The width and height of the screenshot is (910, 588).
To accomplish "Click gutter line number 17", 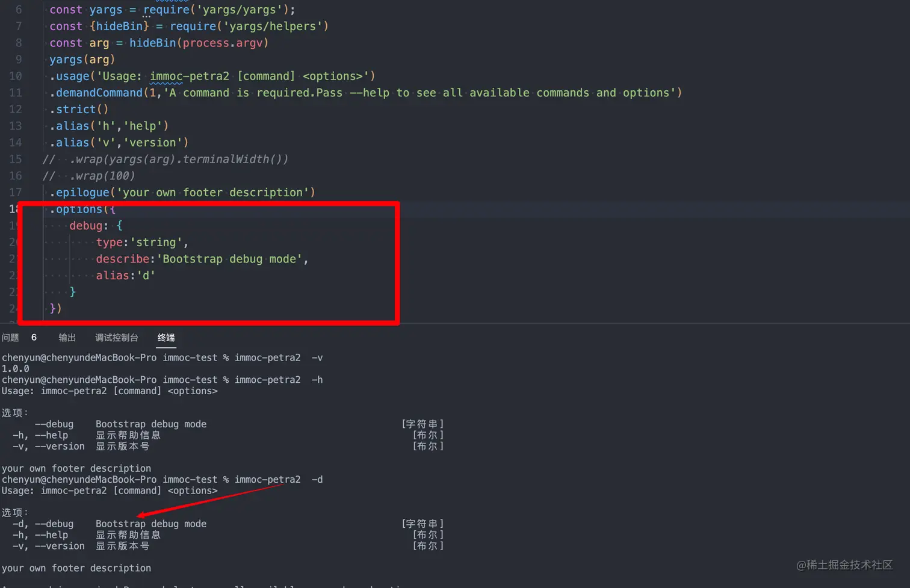I will click(16, 193).
